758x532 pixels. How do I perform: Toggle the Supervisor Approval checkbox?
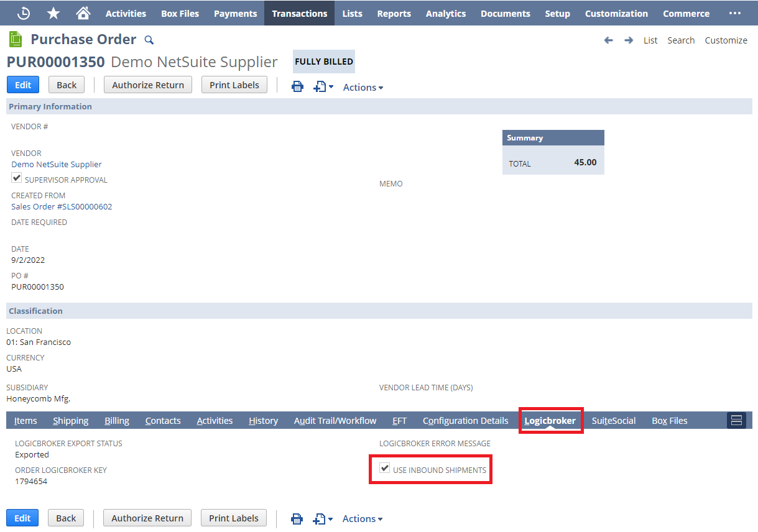[x=17, y=178]
